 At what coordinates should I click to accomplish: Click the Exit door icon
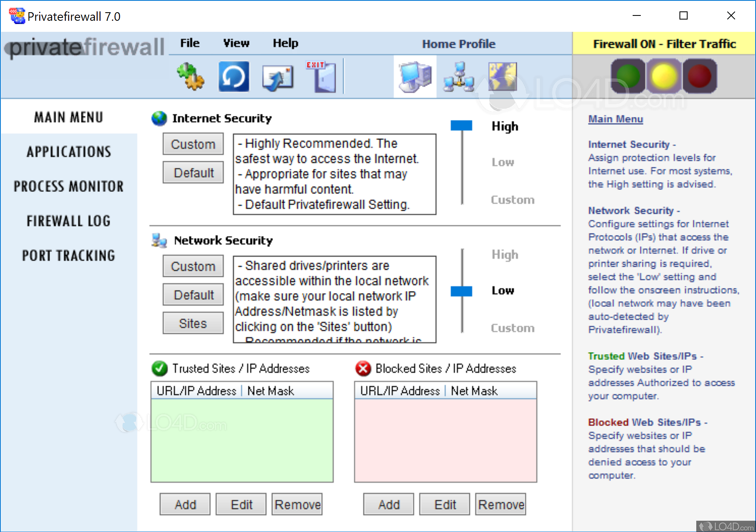click(321, 77)
